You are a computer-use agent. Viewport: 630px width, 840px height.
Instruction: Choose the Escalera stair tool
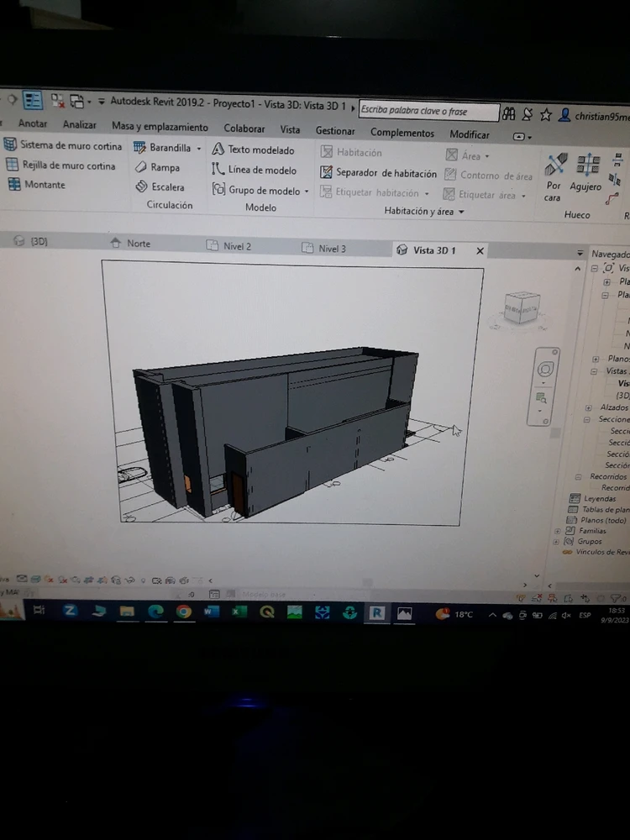tap(142, 187)
